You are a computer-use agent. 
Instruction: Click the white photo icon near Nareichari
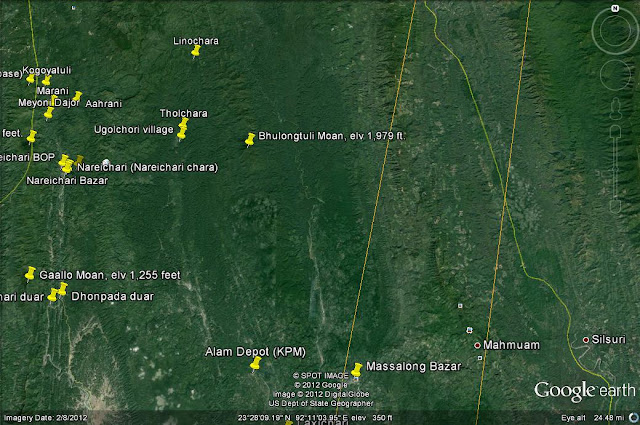click(x=107, y=162)
